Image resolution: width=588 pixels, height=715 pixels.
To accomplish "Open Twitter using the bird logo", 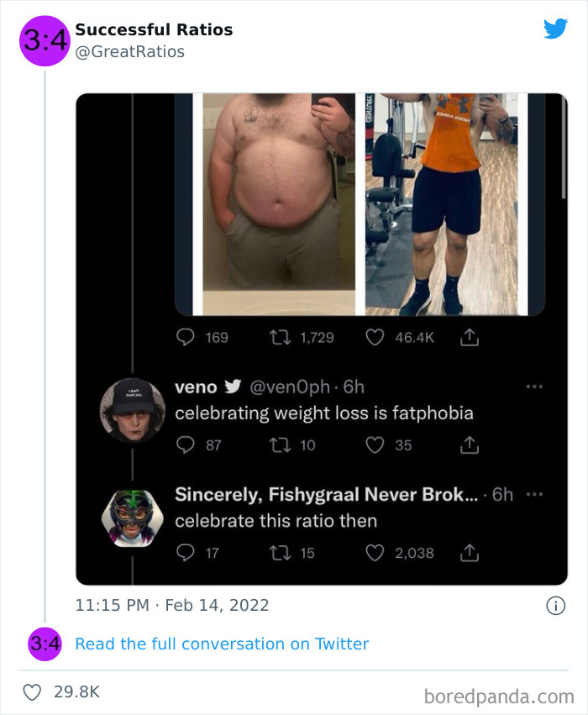I will pyautogui.click(x=556, y=28).
